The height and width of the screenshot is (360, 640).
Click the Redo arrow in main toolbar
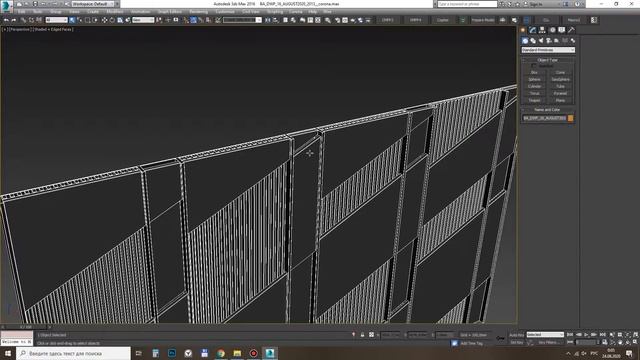coord(14,20)
